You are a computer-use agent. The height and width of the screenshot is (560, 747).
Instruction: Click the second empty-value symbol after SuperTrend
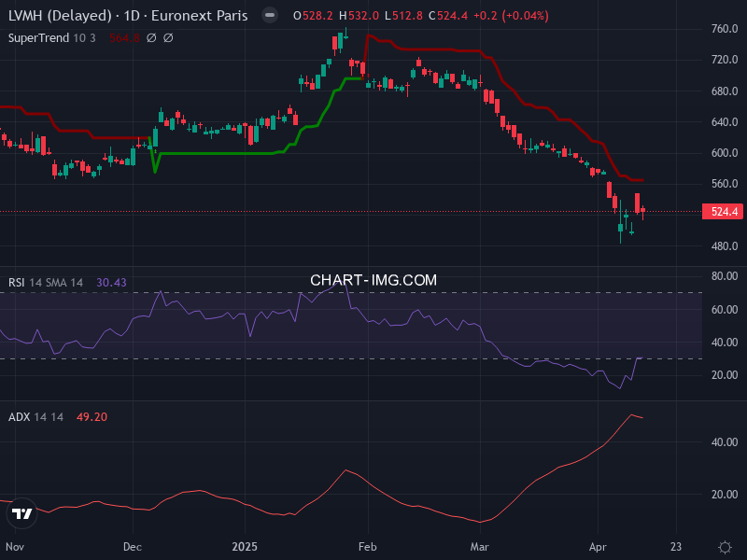pyautogui.click(x=168, y=38)
